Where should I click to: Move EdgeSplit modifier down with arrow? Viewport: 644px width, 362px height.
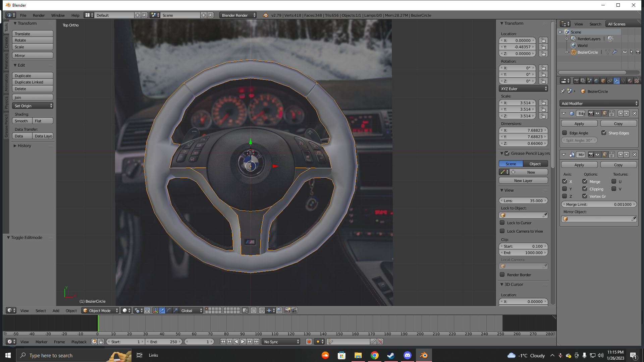pos(627,113)
